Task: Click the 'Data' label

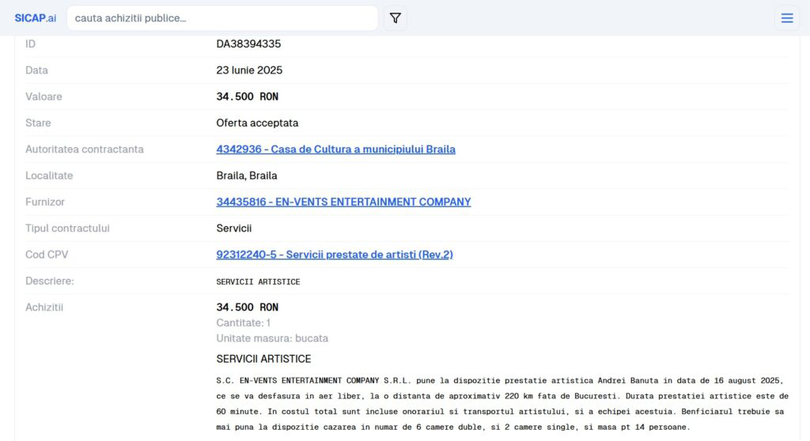Action: (37, 70)
